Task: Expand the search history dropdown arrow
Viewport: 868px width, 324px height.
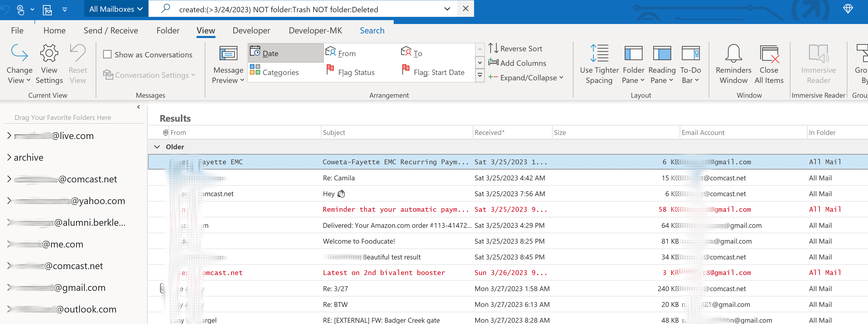Action: (447, 9)
